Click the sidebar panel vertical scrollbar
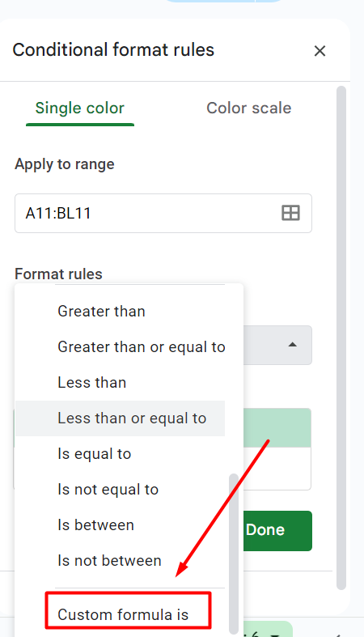Image resolution: width=364 pixels, height=637 pixels. pos(341,338)
